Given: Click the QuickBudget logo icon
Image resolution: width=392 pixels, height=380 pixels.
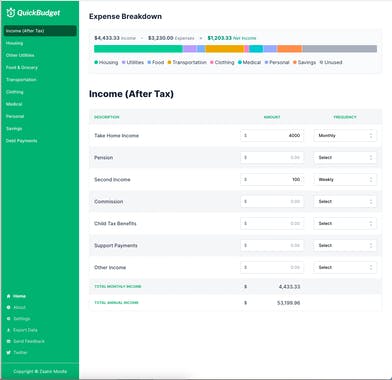Looking at the screenshot, I should [x=11, y=13].
